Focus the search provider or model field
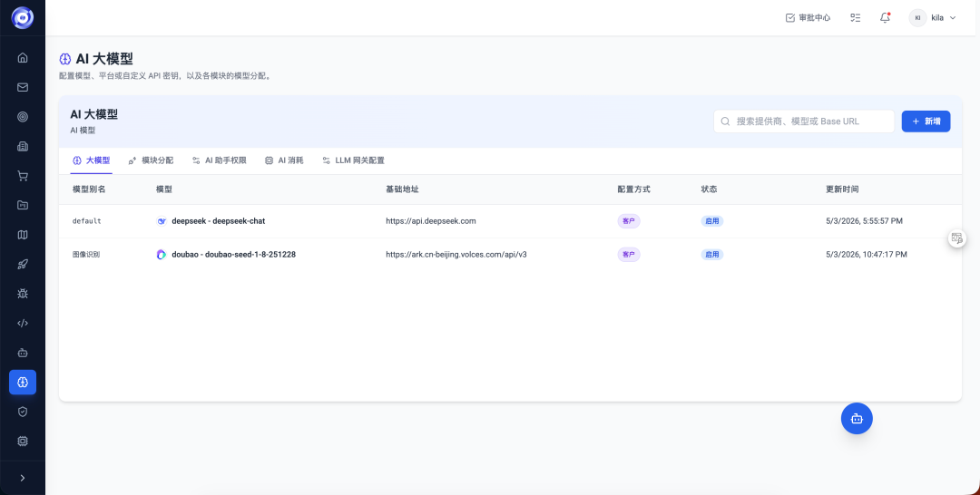Viewport: 980px width, 495px height. 804,121
